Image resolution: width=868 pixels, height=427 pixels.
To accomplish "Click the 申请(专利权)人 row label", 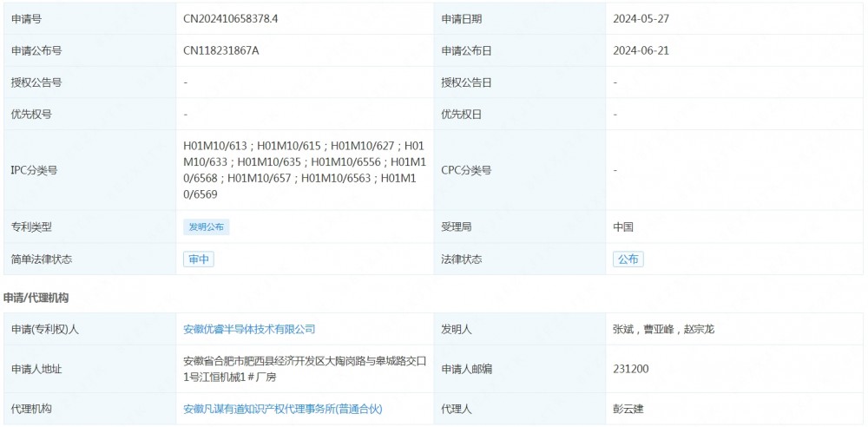I will pos(44,330).
